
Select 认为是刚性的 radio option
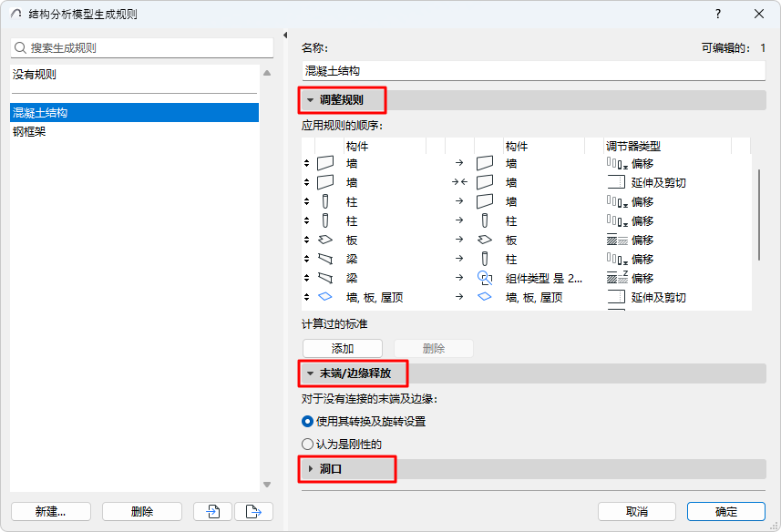click(x=307, y=444)
